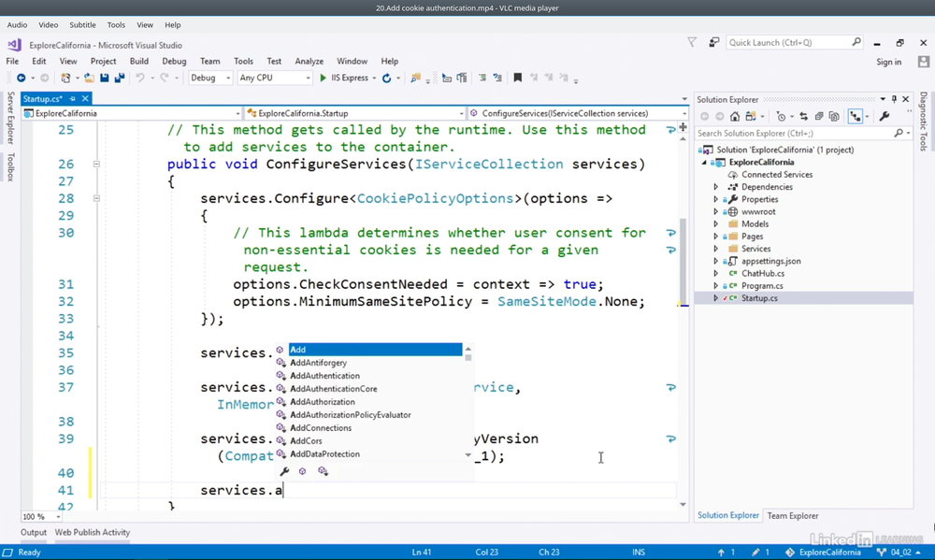Toggle the bookmark toolbar icon
This screenshot has height=560, width=935.
tap(518, 78)
